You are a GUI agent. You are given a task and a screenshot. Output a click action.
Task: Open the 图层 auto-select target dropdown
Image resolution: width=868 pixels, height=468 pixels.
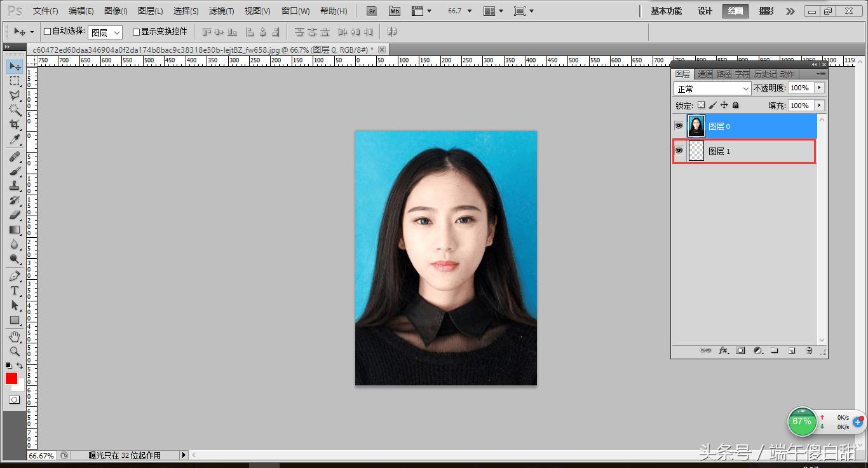coord(105,32)
